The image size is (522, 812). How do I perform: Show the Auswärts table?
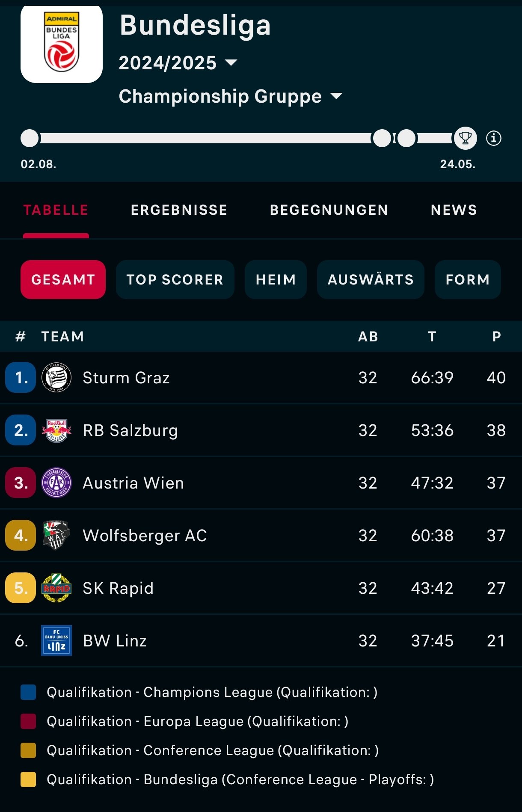pyautogui.click(x=371, y=279)
